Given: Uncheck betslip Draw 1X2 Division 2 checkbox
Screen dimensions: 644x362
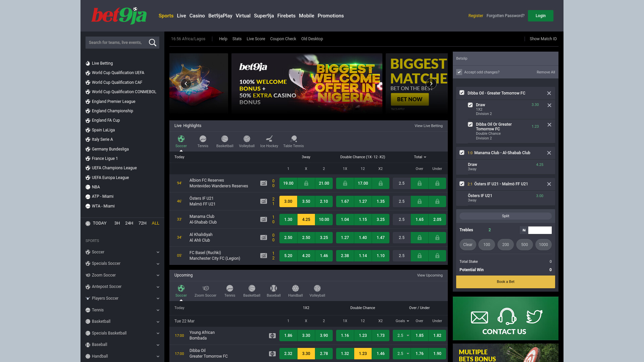Looking at the screenshot, I should point(470,105).
